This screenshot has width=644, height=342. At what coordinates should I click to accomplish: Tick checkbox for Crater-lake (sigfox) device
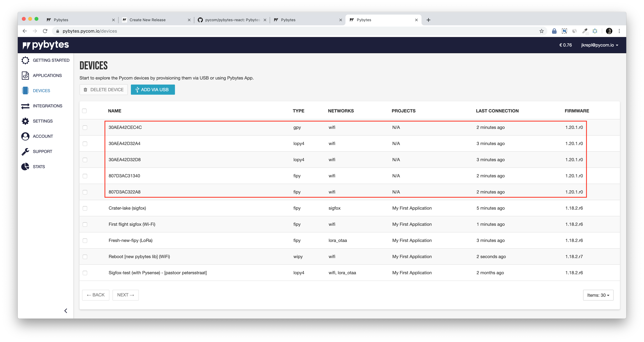(x=85, y=208)
